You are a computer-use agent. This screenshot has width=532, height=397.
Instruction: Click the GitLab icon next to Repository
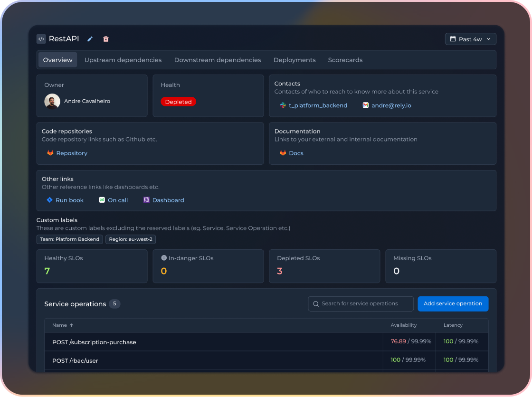[50, 153]
